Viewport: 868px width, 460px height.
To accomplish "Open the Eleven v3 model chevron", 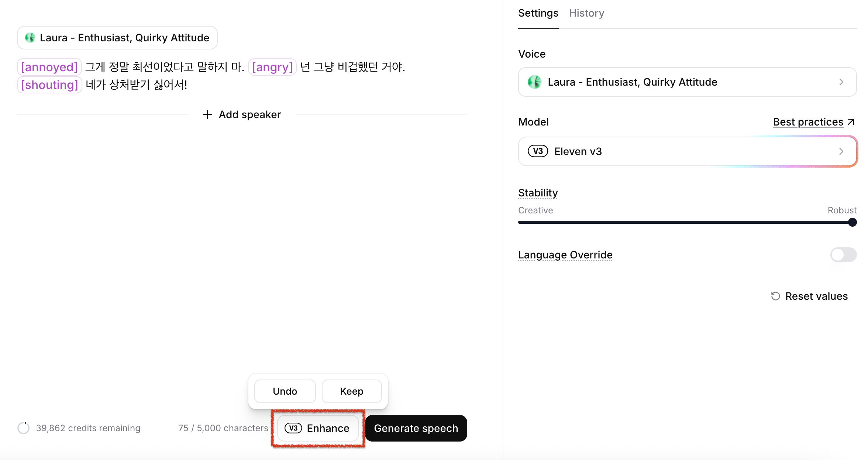I will [841, 151].
